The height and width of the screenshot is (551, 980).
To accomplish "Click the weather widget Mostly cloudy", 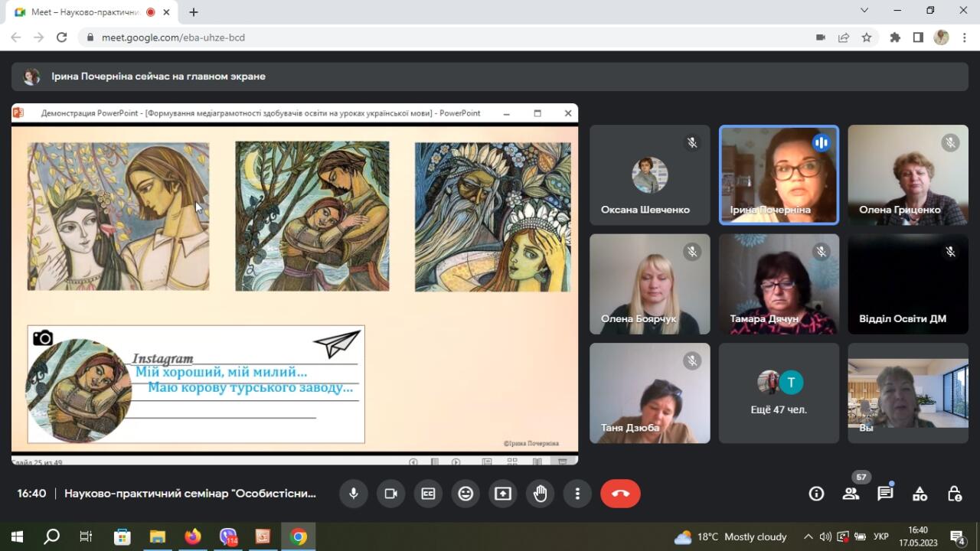I will click(x=730, y=536).
